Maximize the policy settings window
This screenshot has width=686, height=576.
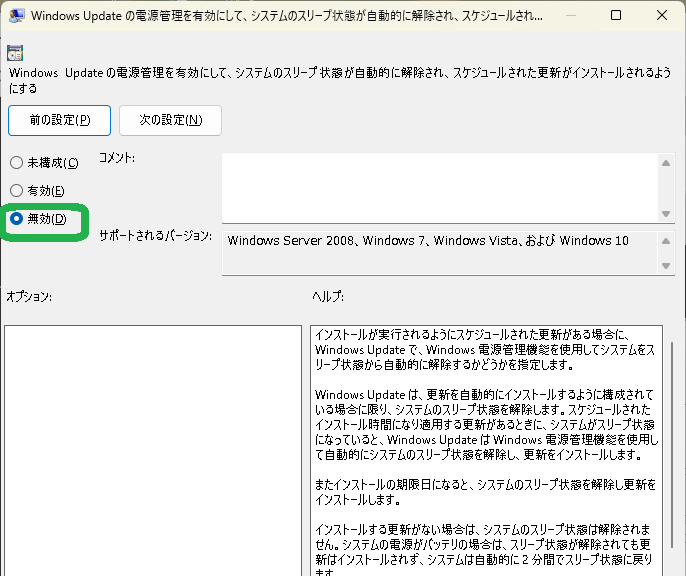[615, 17]
